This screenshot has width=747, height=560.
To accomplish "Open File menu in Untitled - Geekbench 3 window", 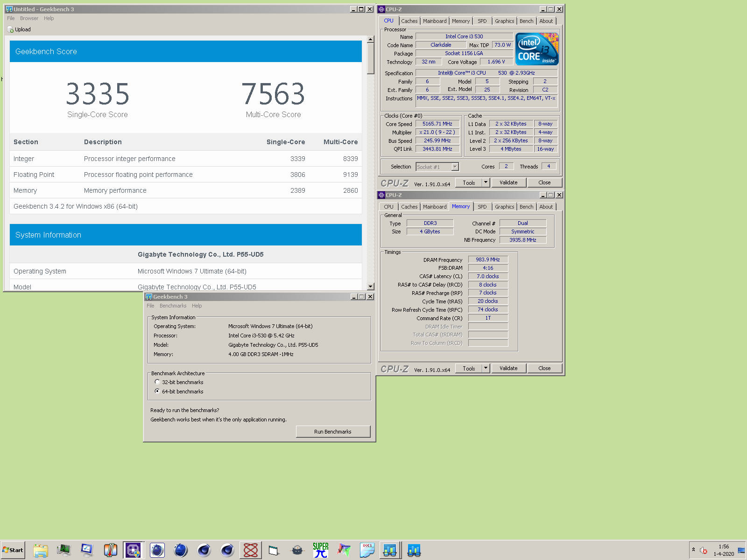I will pos(11,18).
